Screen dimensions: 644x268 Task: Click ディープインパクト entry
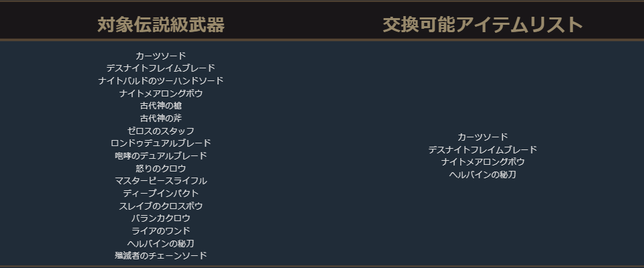coord(161,193)
